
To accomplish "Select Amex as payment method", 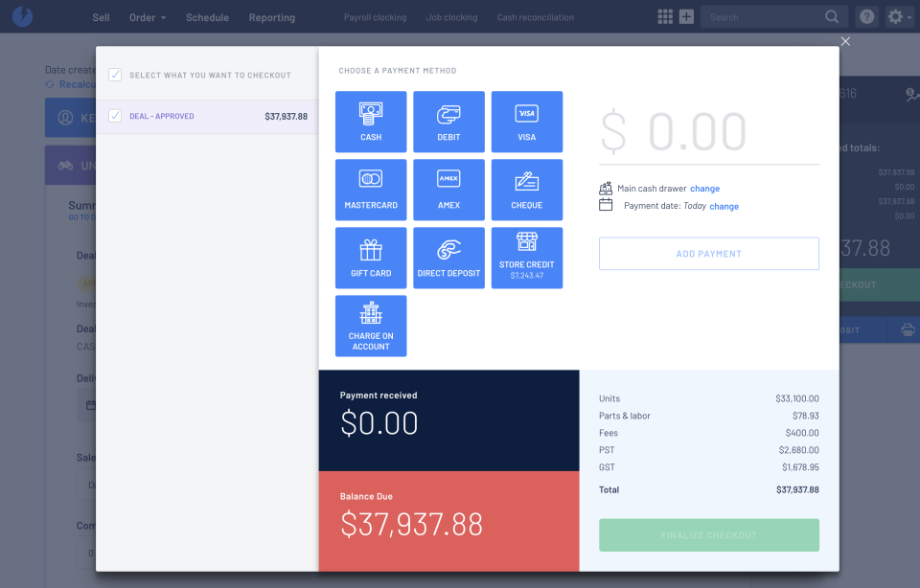I will pos(448,190).
